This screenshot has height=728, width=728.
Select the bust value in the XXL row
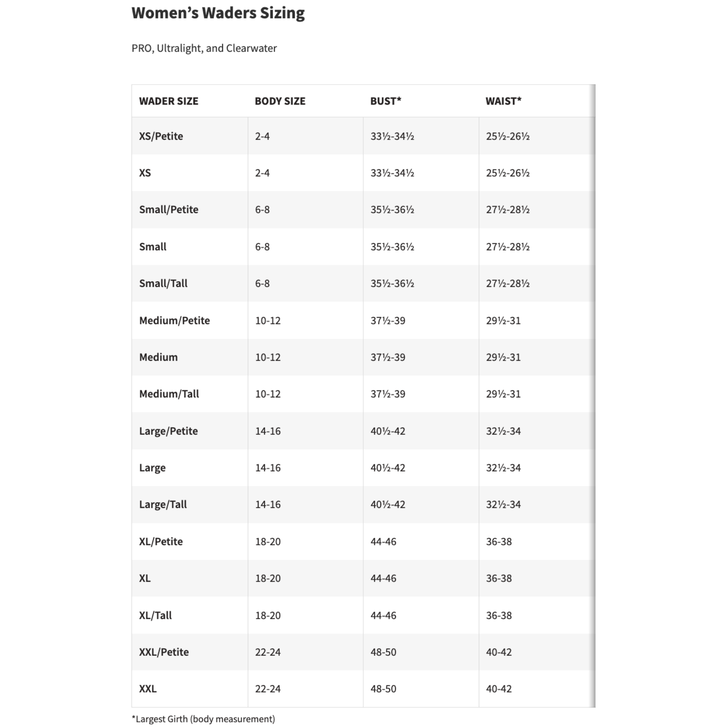(x=383, y=689)
